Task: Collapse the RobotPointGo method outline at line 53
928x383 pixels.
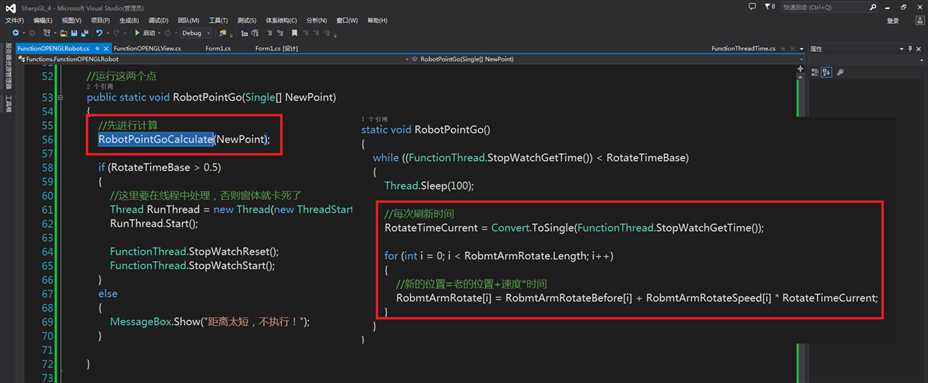Action: tap(60, 97)
